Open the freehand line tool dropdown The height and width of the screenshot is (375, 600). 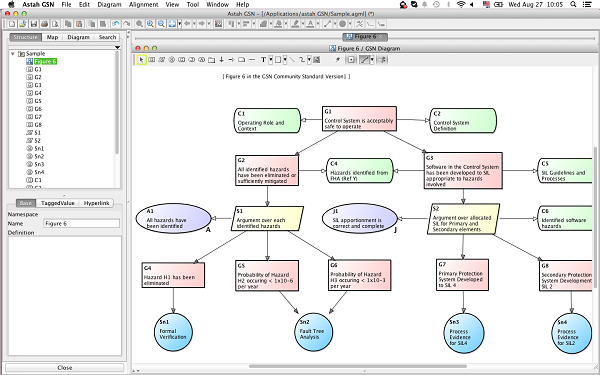pyautogui.click(x=309, y=60)
